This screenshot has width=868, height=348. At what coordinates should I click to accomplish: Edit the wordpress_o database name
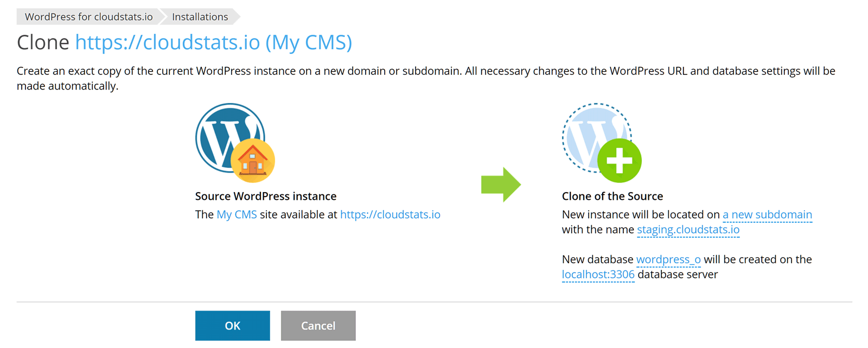tap(668, 260)
